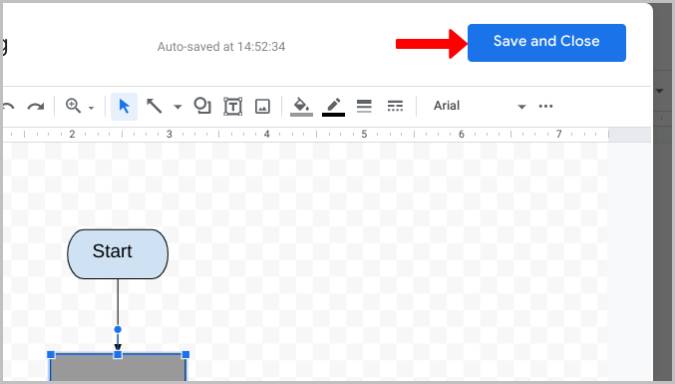The image size is (675, 384).
Task: Open the Arial font dropdown
Action: point(479,106)
